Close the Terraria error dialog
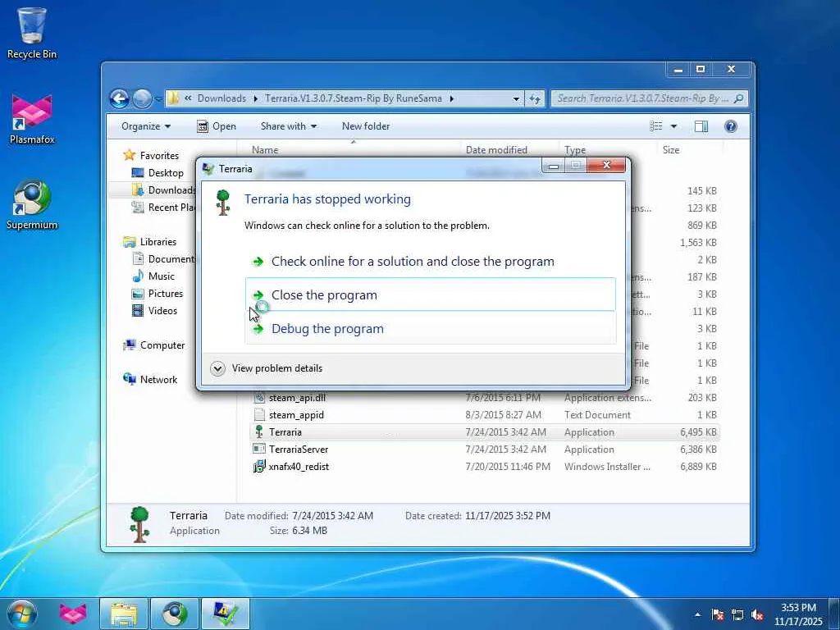Image resolution: width=840 pixels, height=630 pixels. 606,165
